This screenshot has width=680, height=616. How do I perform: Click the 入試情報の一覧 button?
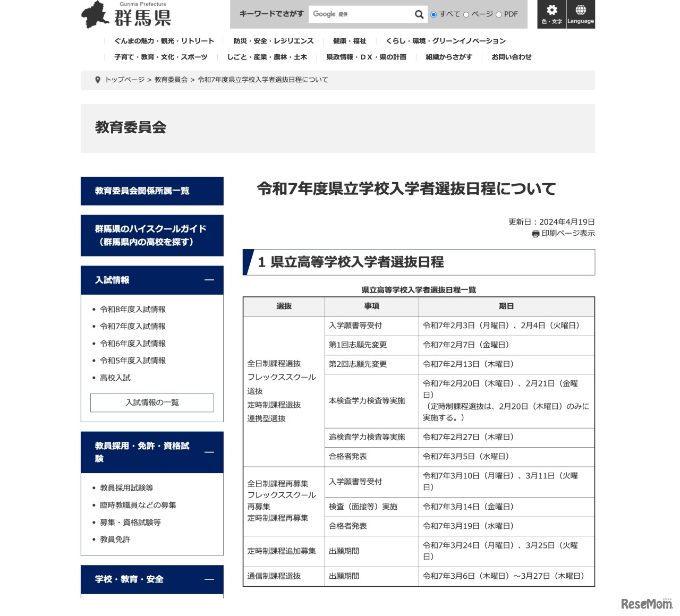click(152, 403)
